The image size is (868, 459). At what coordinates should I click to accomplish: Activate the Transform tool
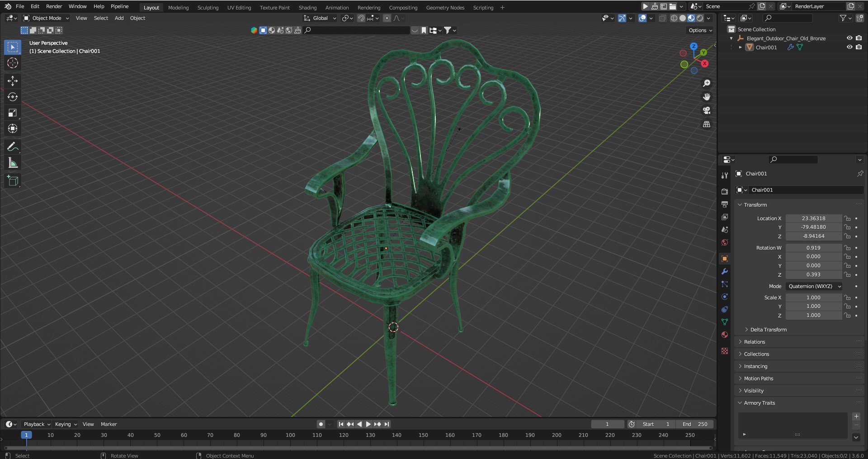[13, 128]
